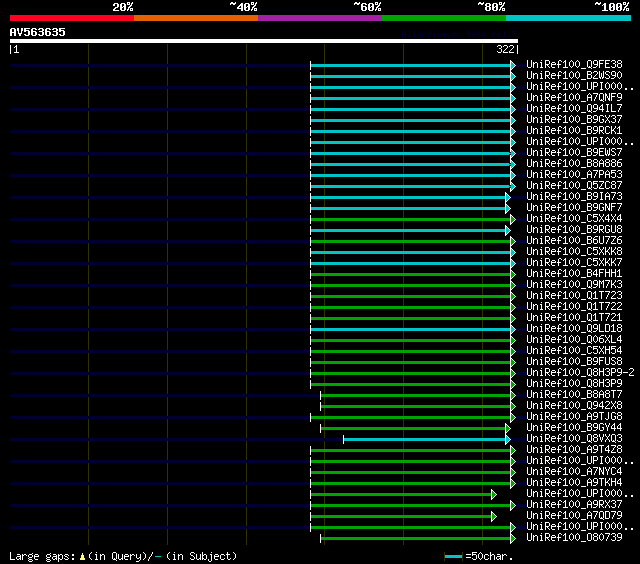Click the arrowhead of the B9GY44 alignment
The width and height of the screenshot is (640, 564).
[x=508, y=427]
